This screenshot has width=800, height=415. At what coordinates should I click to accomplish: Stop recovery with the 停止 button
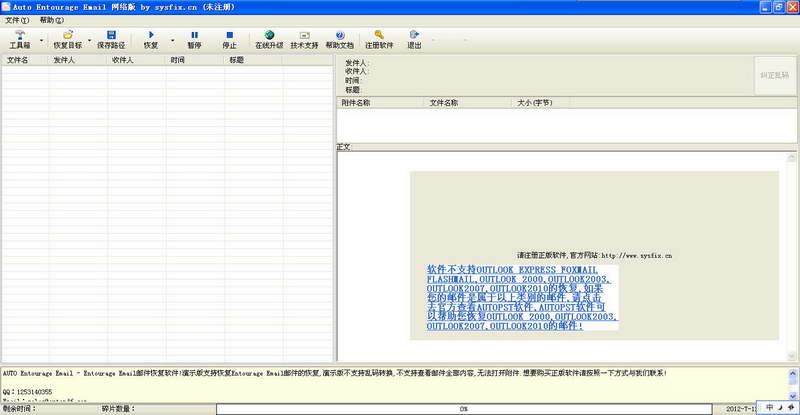click(x=229, y=39)
